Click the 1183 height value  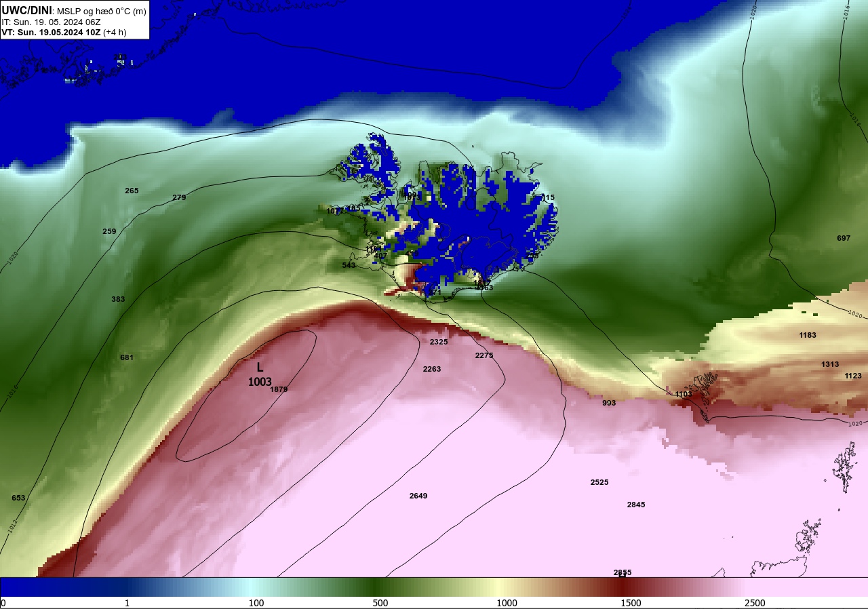[x=808, y=335]
